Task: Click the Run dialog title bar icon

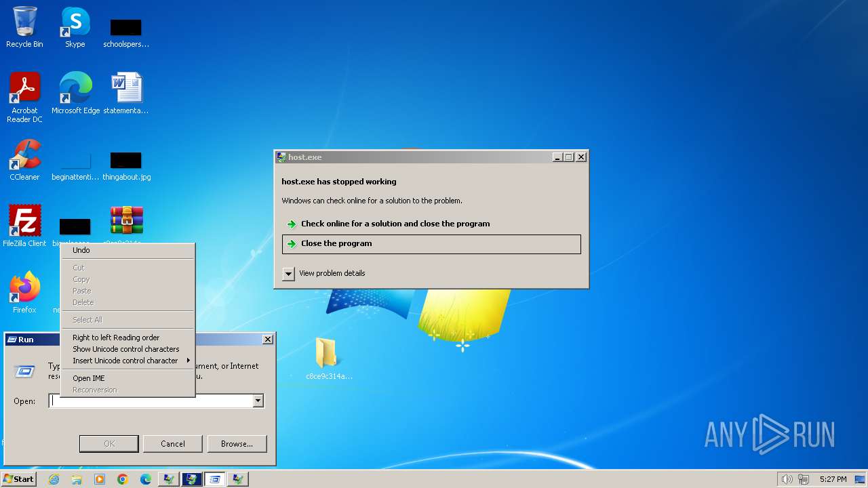Action: [12, 340]
